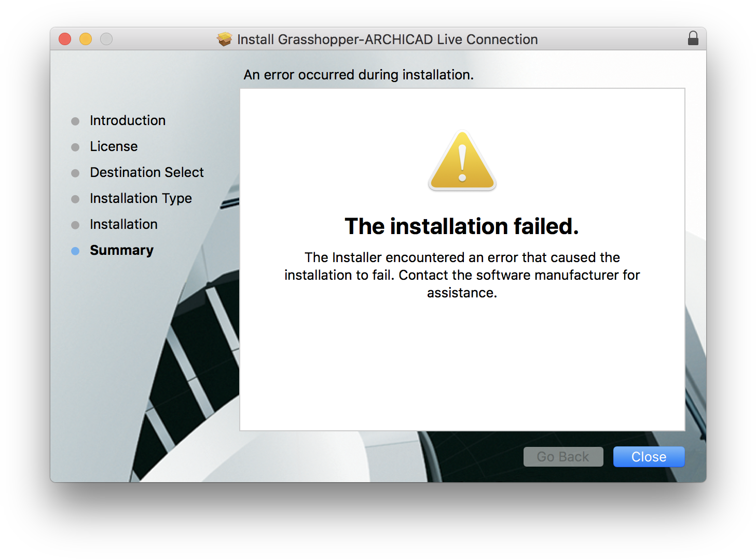Click the yellow warning triangle icon
Image resolution: width=756 pixels, height=559 pixels.
[462, 160]
